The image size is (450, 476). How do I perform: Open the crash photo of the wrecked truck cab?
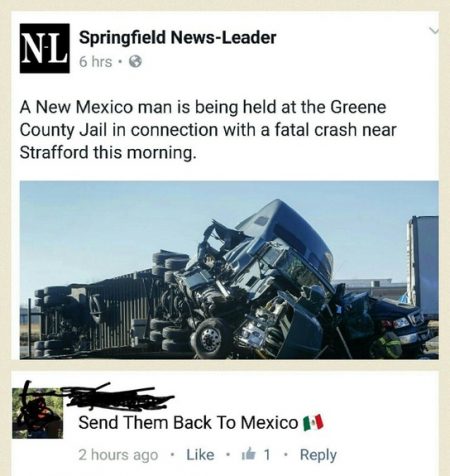click(229, 270)
